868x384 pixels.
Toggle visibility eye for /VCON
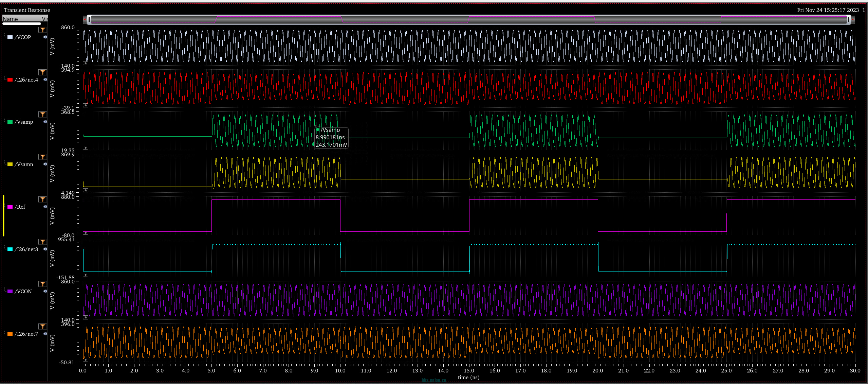[45, 291]
